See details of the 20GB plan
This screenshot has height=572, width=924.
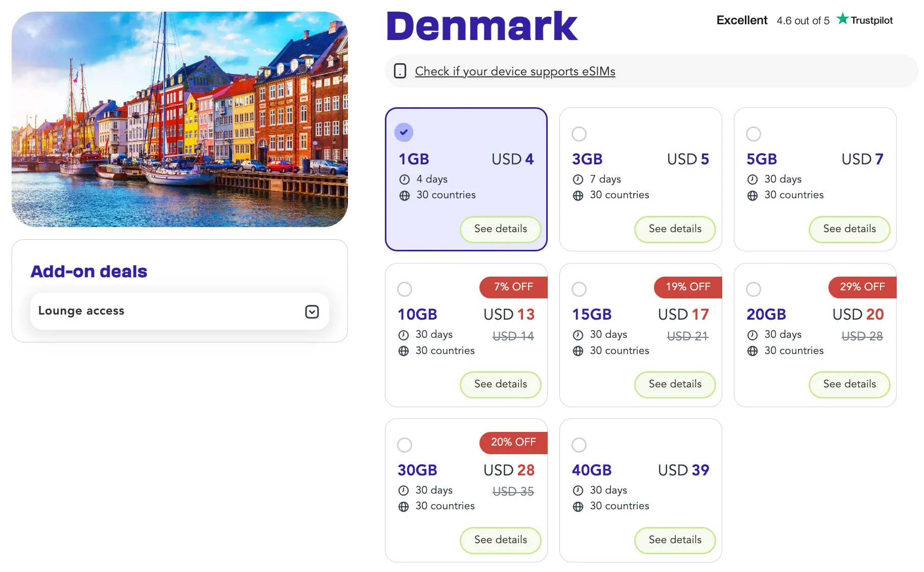pos(849,384)
